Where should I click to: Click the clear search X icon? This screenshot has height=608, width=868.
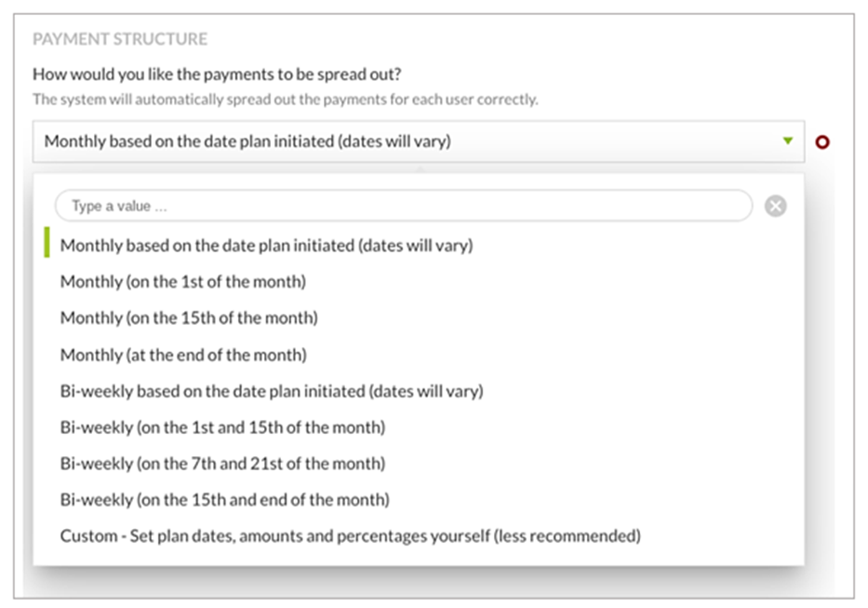775,206
